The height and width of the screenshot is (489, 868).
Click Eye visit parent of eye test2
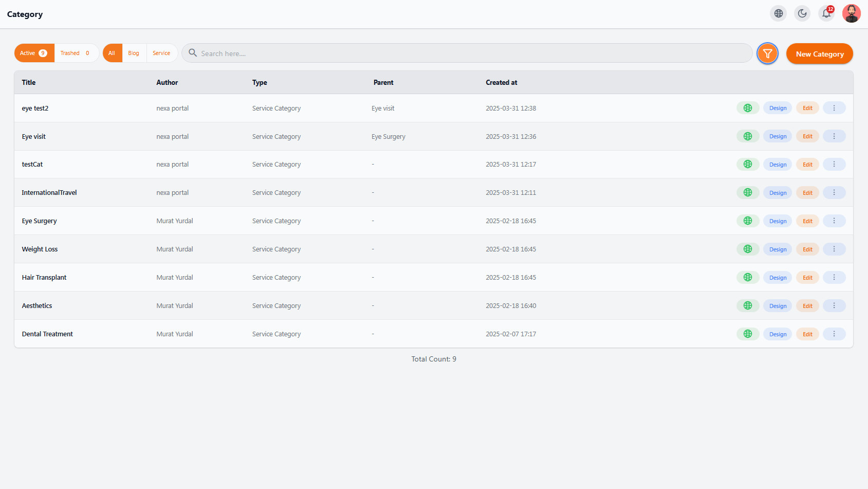click(383, 108)
